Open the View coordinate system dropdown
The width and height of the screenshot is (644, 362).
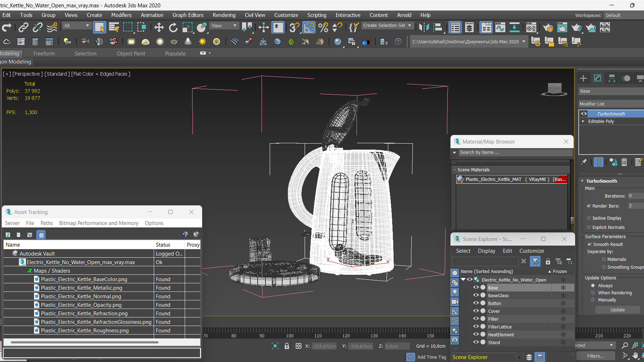pos(224,26)
